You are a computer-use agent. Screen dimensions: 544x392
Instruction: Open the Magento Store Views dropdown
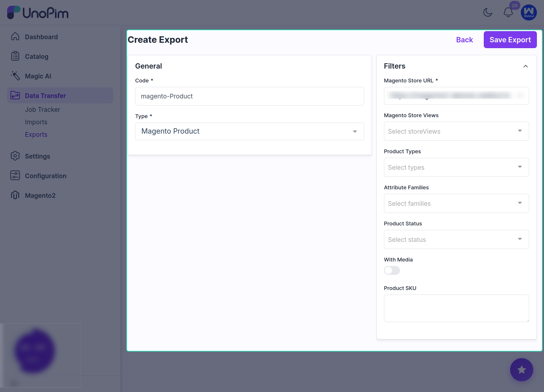pos(456,131)
